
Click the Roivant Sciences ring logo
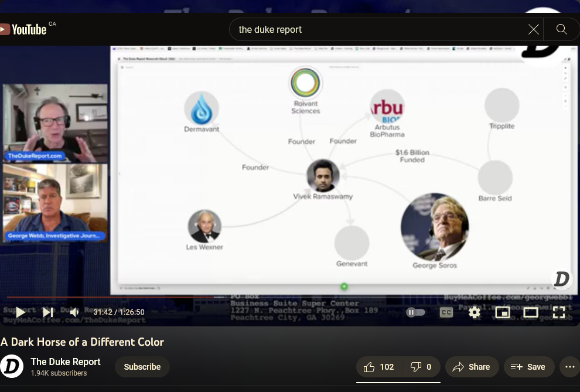(306, 83)
